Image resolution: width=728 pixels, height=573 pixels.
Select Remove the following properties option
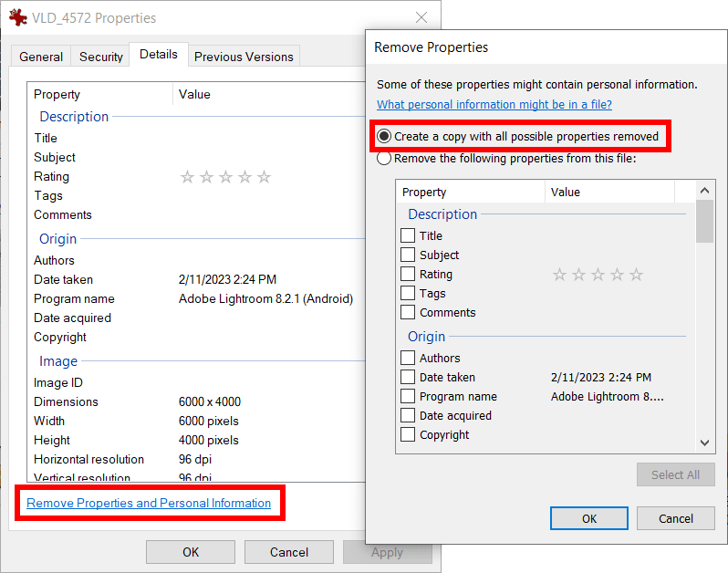[x=385, y=158]
